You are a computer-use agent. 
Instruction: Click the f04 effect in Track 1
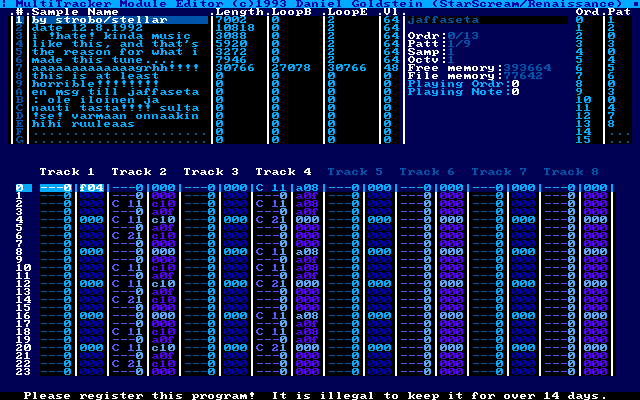[92, 188]
